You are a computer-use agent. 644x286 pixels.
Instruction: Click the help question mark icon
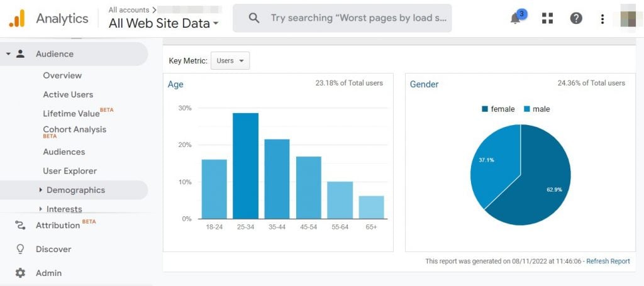point(576,18)
